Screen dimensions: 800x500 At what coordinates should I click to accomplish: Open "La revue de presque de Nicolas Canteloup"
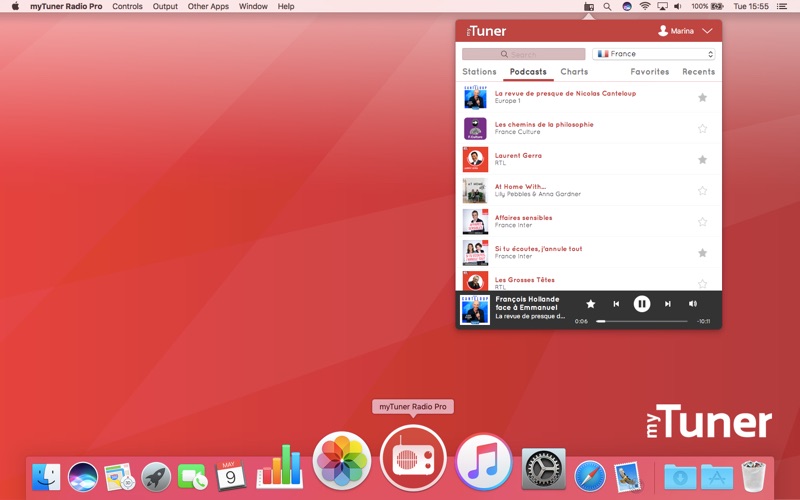[x=565, y=93]
